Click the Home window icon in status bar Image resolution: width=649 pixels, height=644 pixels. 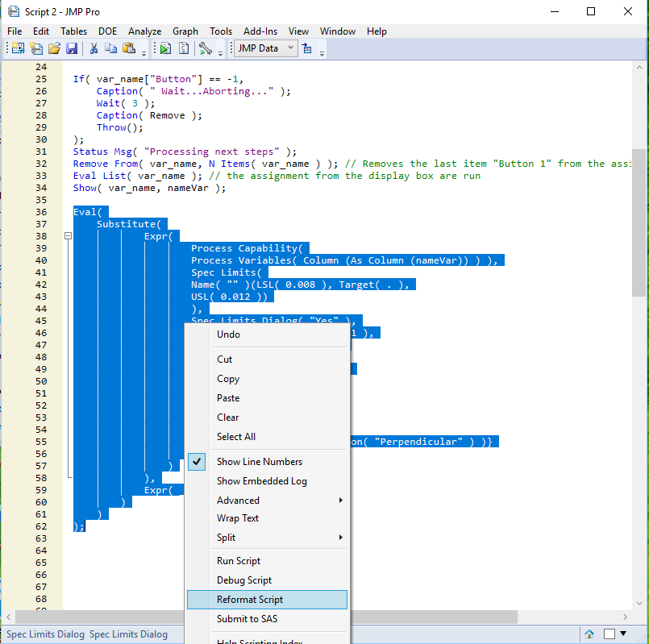589,634
